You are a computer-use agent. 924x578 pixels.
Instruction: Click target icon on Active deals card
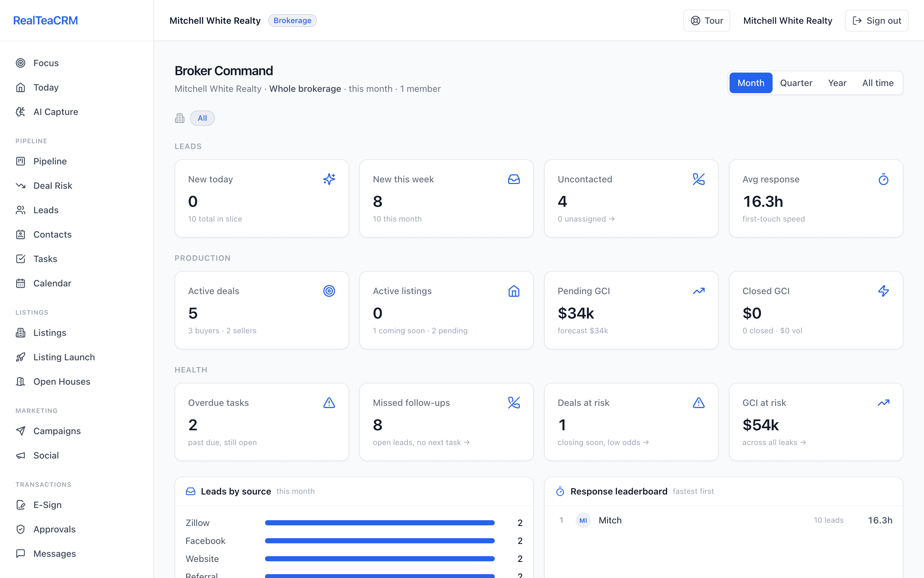[x=329, y=291]
